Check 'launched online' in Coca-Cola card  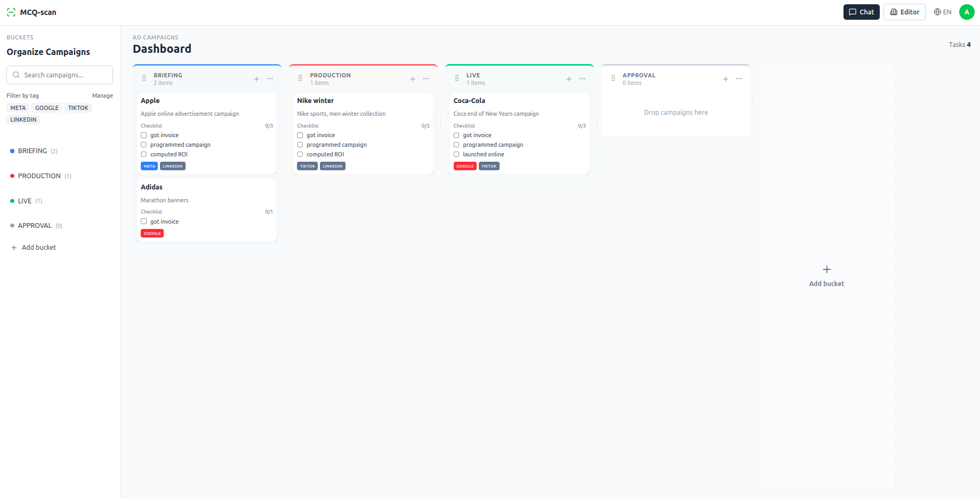click(x=456, y=155)
